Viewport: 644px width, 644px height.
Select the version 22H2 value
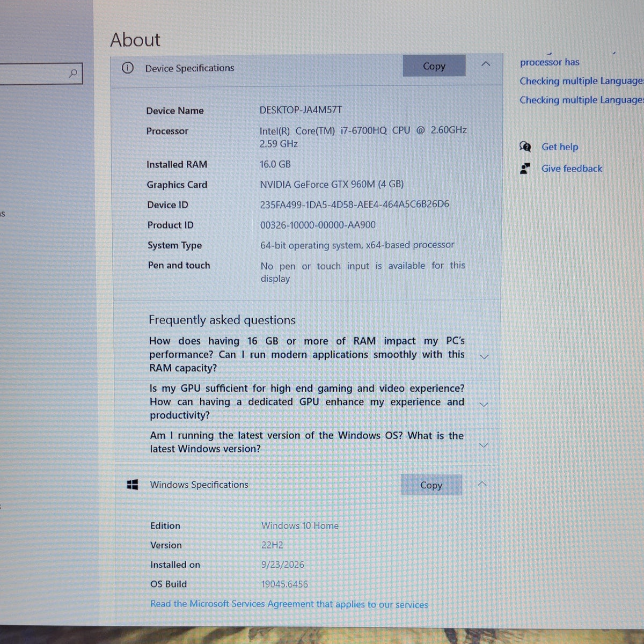click(272, 545)
